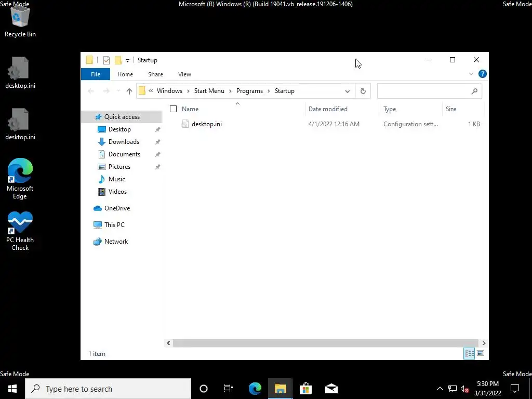
Task: Refresh the Startup folder
Action: click(x=363, y=91)
